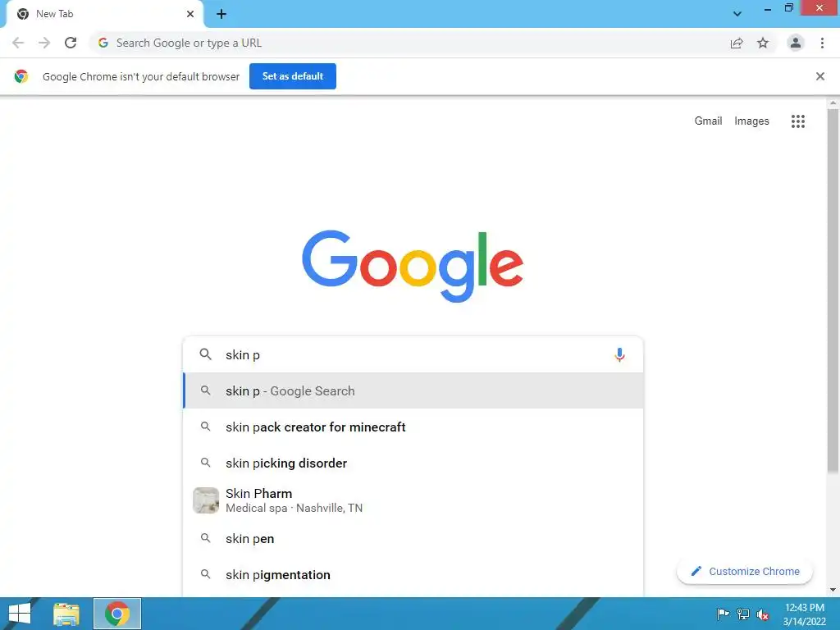
Task: Click the muted volume tray icon
Action: point(762,614)
